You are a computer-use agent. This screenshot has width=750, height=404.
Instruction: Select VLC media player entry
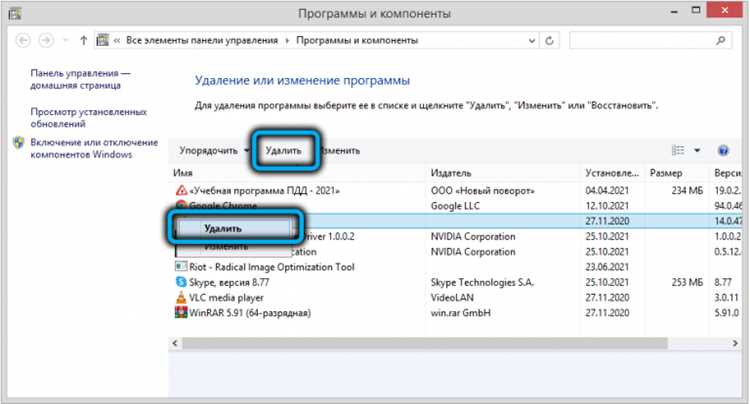click(x=226, y=297)
